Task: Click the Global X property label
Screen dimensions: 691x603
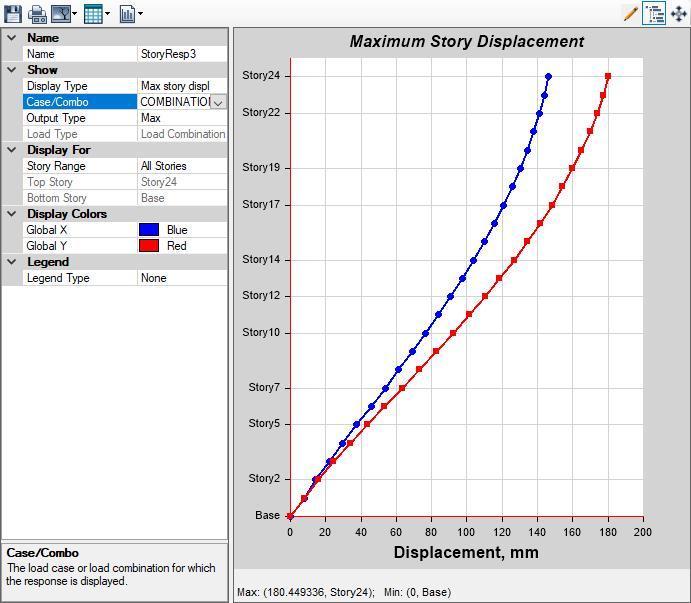Action: tap(47, 230)
